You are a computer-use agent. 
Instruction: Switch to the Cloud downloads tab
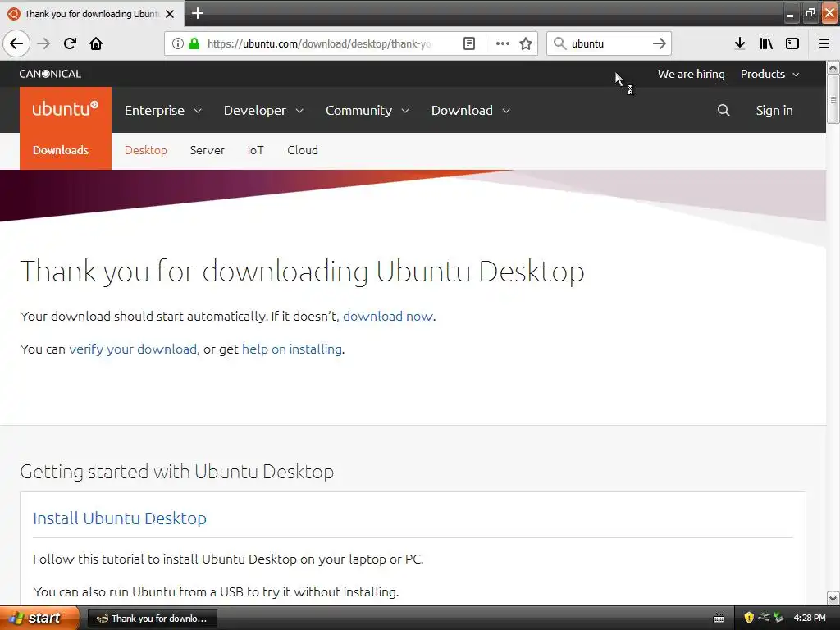[x=303, y=151]
